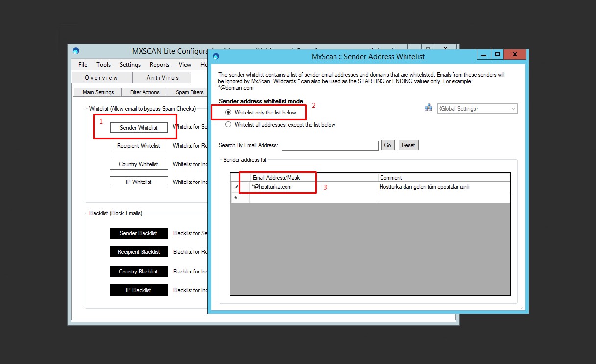The image size is (596, 364).
Task: Select "Whitelist only the list below"
Action: (228, 113)
